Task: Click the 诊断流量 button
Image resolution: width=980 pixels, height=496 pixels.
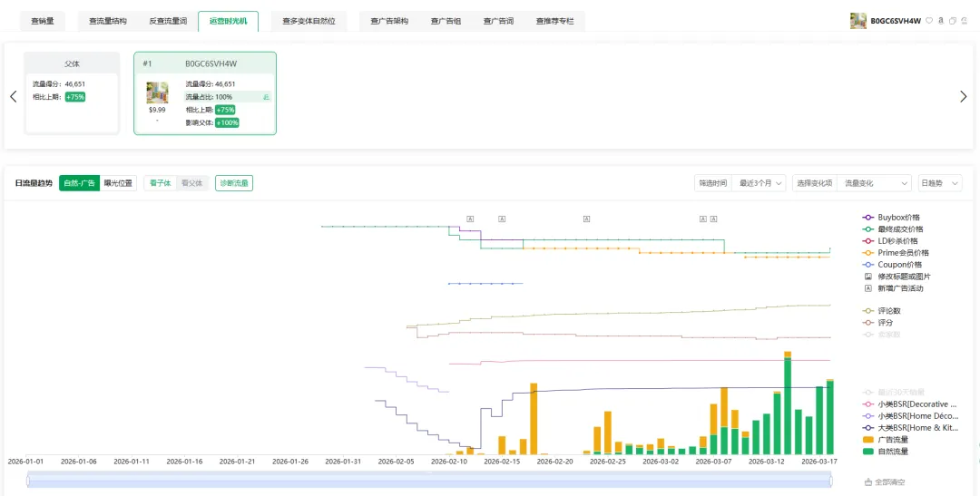Action: [234, 183]
